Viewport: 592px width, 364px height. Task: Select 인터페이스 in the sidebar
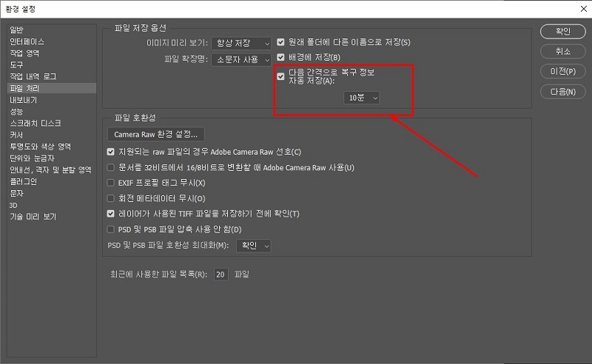(27, 41)
